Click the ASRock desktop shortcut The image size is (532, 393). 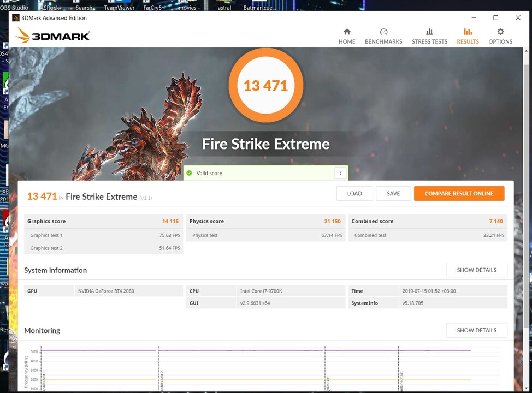(50, 6)
